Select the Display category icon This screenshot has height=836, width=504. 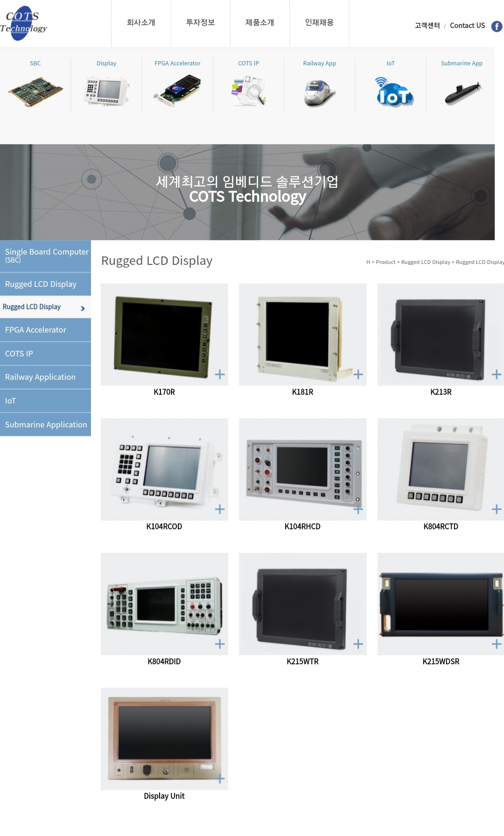pyautogui.click(x=106, y=92)
